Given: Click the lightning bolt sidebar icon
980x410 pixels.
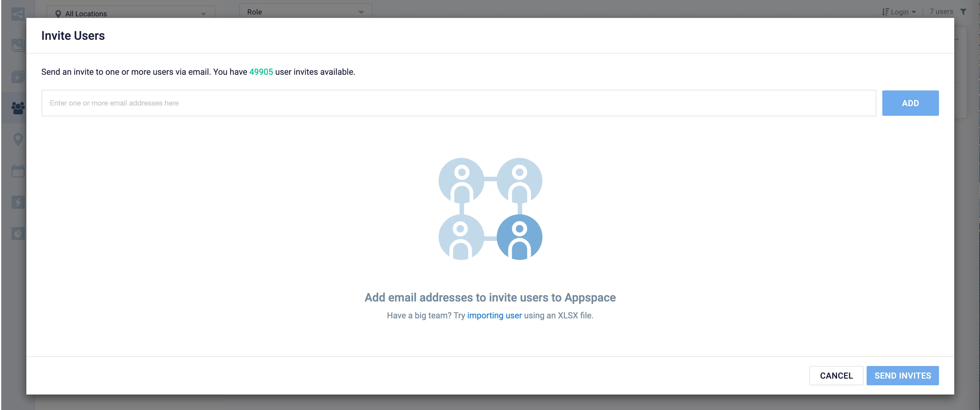Looking at the screenshot, I should pos(17,202).
